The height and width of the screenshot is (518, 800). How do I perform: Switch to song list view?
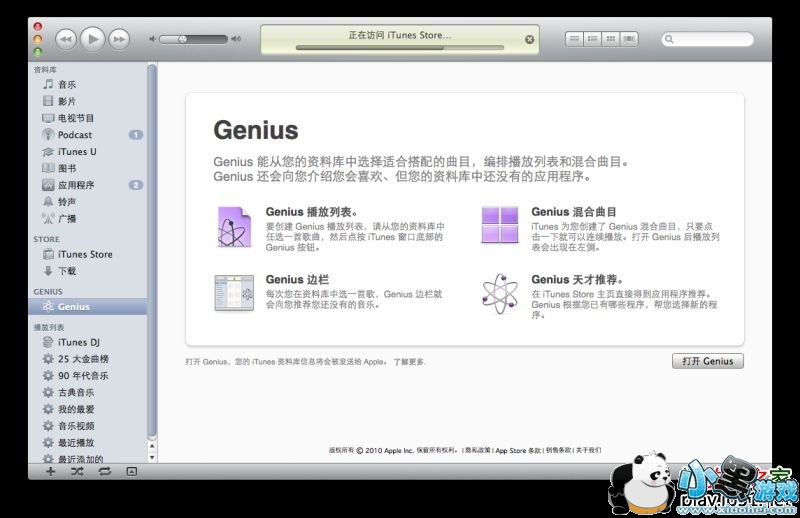point(574,39)
